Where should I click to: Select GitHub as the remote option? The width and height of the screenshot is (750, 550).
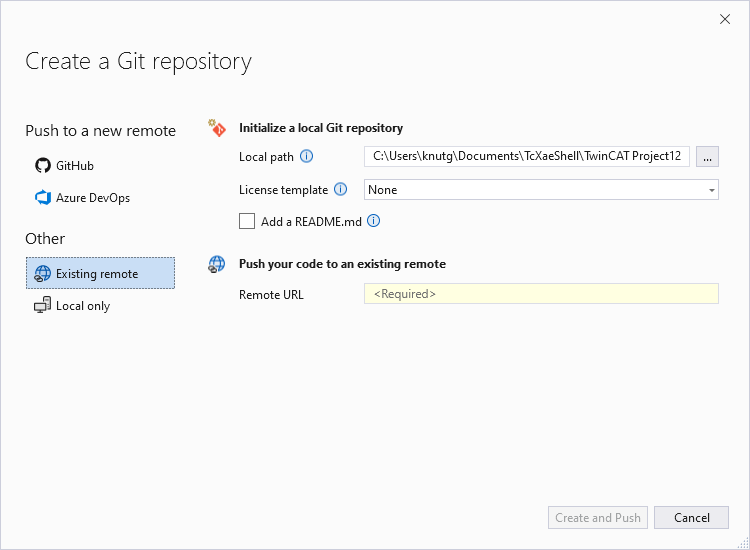[x=100, y=165]
